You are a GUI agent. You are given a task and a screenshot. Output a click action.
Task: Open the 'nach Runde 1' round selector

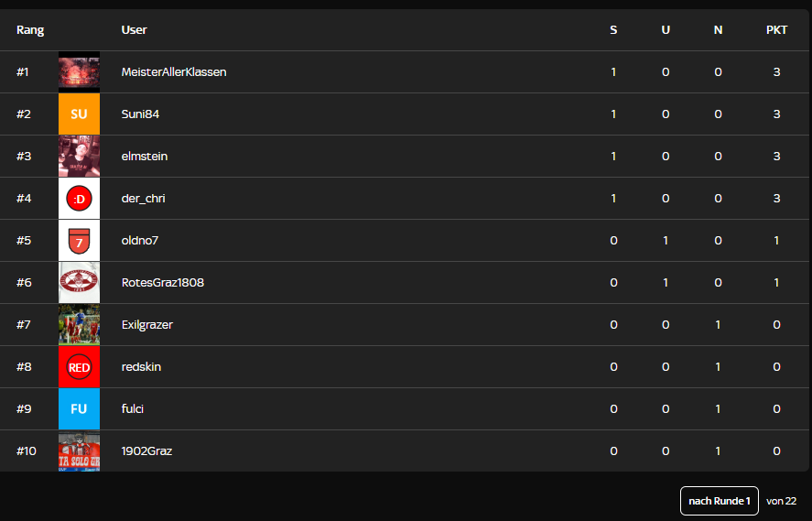point(720,501)
